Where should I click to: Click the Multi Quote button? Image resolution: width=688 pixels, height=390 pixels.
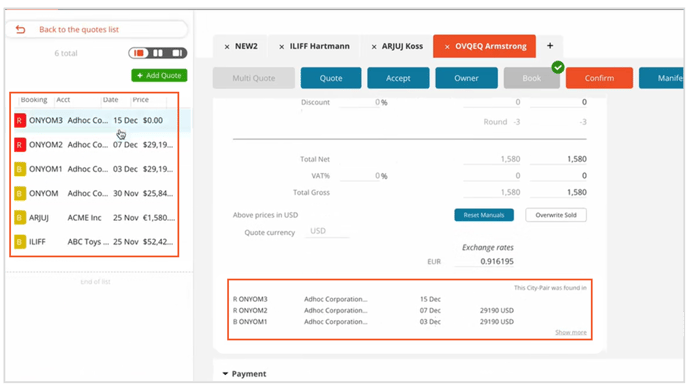[x=254, y=78]
